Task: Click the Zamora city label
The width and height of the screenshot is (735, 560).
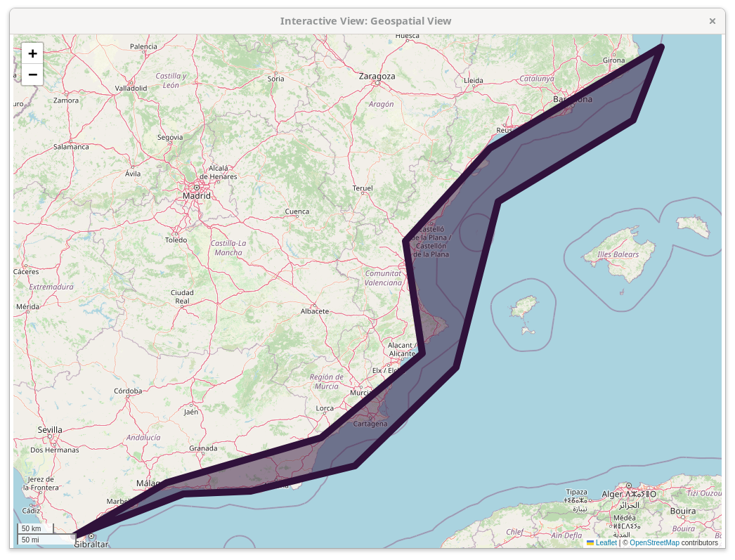Action: coord(66,100)
